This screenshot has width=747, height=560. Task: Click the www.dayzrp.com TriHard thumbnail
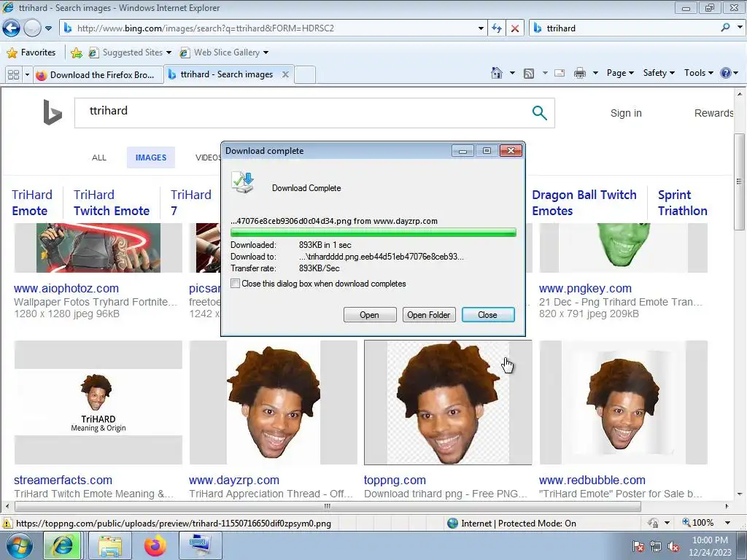pyautogui.click(x=273, y=402)
